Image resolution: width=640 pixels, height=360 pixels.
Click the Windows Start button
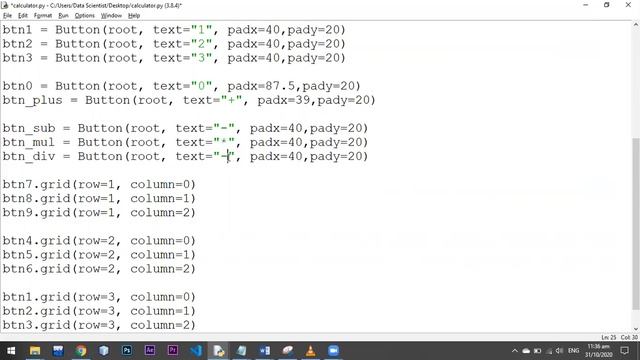point(11,351)
